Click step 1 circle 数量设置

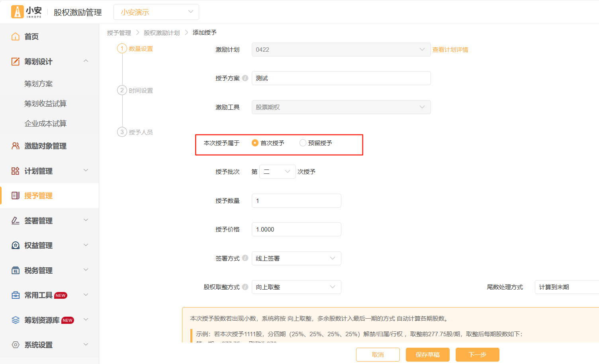coord(122,49)
